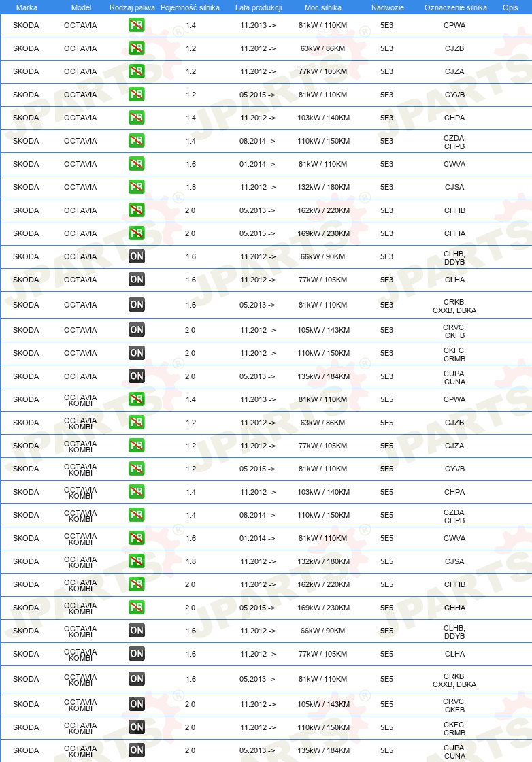Screen dimensions: 532x762
Task: Click petrol icon in OCTAVIA 5E3 CHHB row
Action: point(137,210)
